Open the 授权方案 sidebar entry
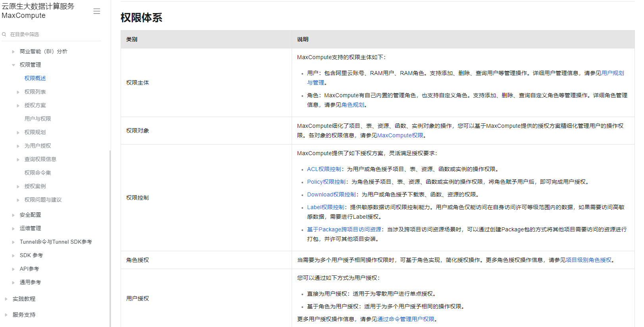 point(35,105)
